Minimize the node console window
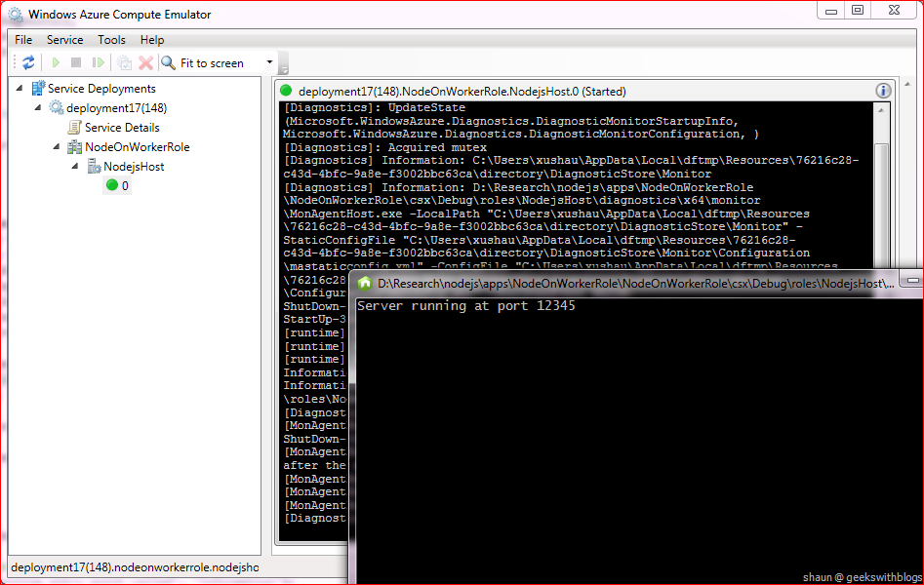The height and width of the screenshot is (585, 924). (x=912, y=281)
